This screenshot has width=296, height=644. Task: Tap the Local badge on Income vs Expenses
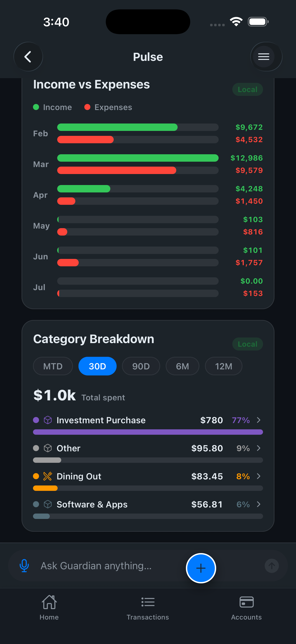[248, 89]
